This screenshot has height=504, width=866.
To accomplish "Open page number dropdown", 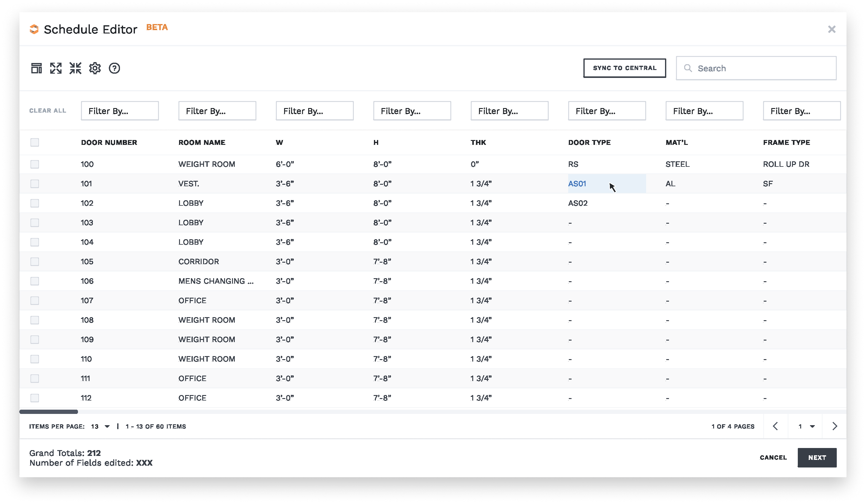I will coord(806,426).
